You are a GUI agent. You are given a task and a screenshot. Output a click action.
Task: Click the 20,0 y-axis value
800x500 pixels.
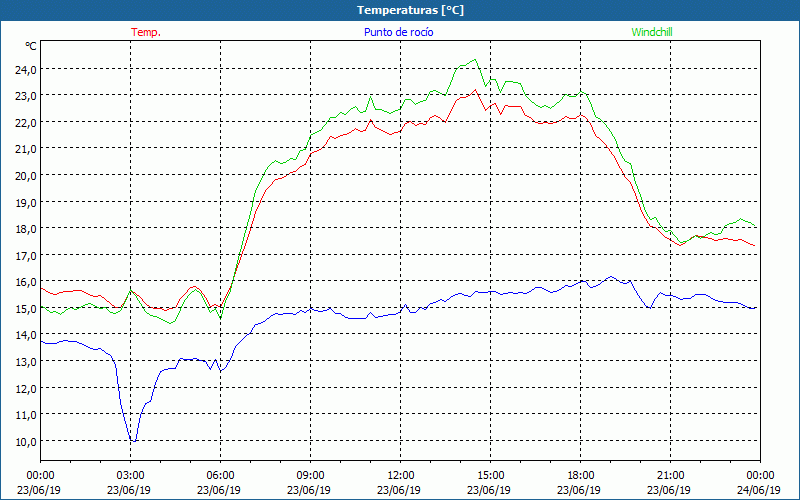pos(25,176)
